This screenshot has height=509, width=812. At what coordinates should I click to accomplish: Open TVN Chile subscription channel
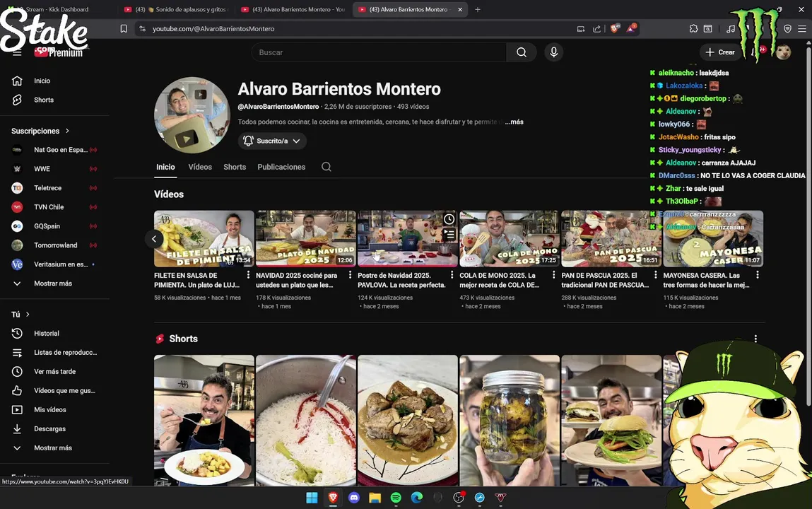pos(54,207)
